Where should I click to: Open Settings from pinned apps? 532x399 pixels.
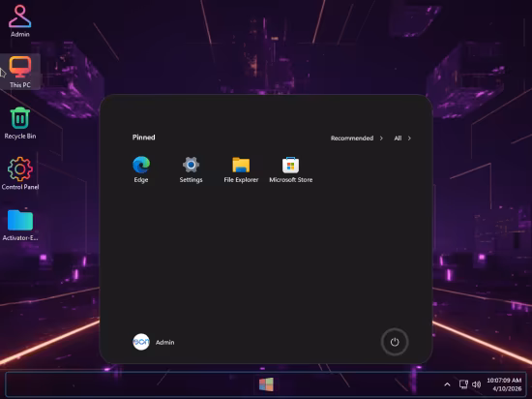click(x=191, y=169)
